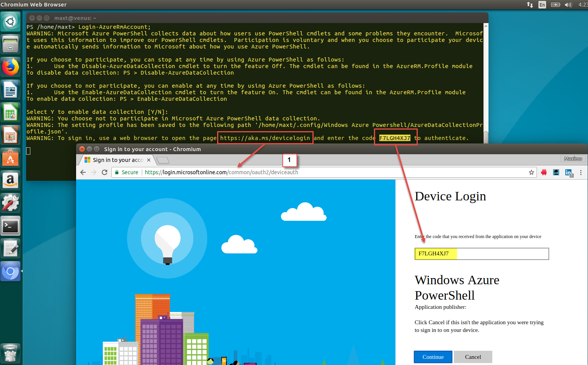This screenshot has width=588, height=365.
Task: Click the device code input field
Action: (482, 254)
